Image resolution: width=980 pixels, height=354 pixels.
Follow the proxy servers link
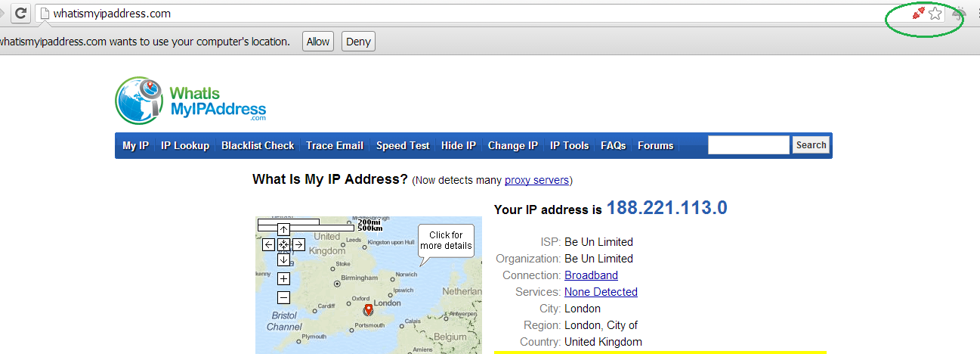(x=536, y=180)
